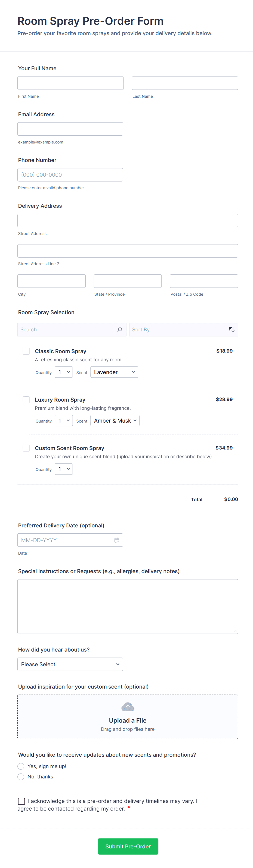
Task: Check the Classic Room Spray checkbox
Action: (x=26, y=351)
